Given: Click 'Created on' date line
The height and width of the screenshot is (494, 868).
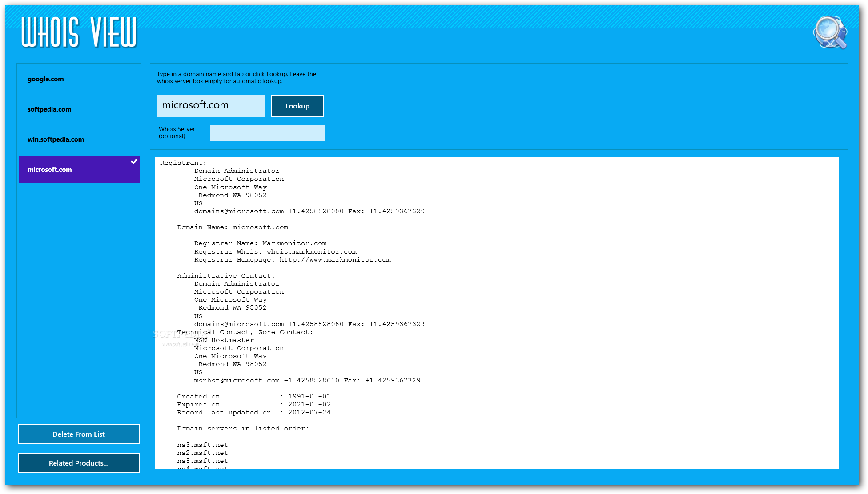Looking at the screenshot, I should tap(256, 397).
